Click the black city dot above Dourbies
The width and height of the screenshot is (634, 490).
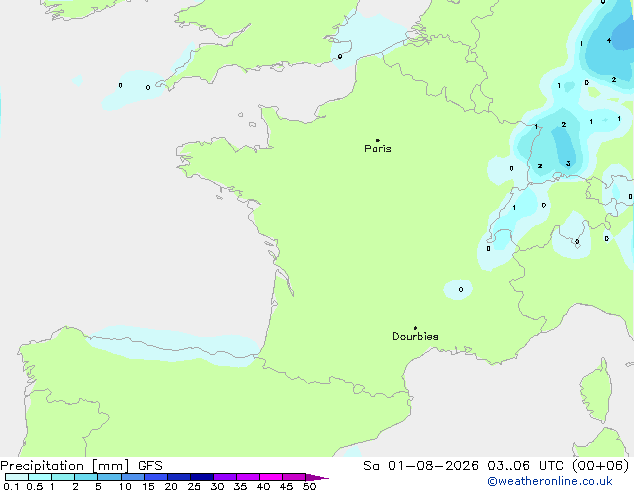(x=415, y=328)
